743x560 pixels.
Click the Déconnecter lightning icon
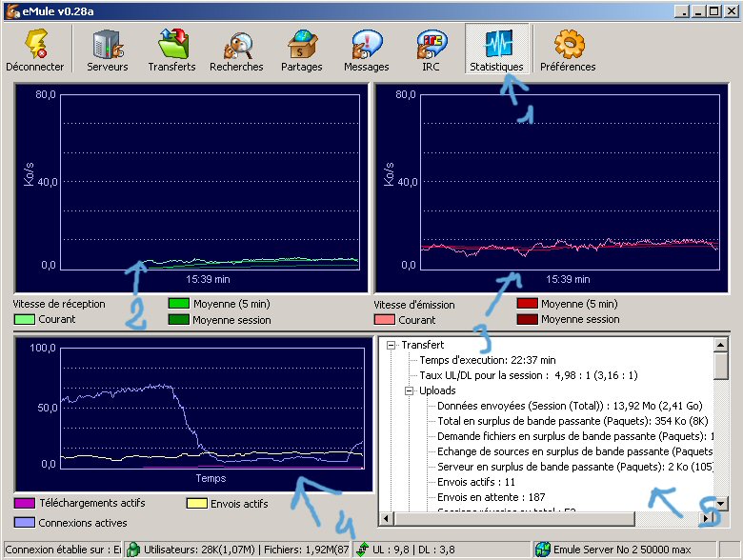coord(36,44)
